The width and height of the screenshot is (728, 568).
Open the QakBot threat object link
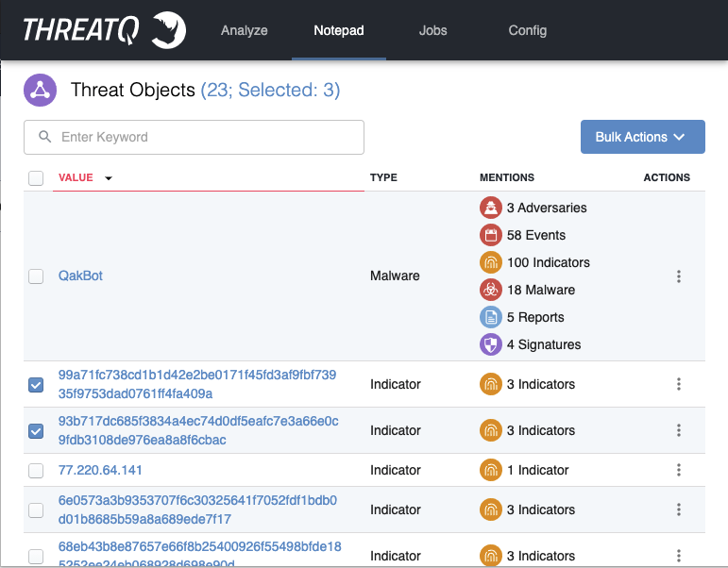[80, 276]
